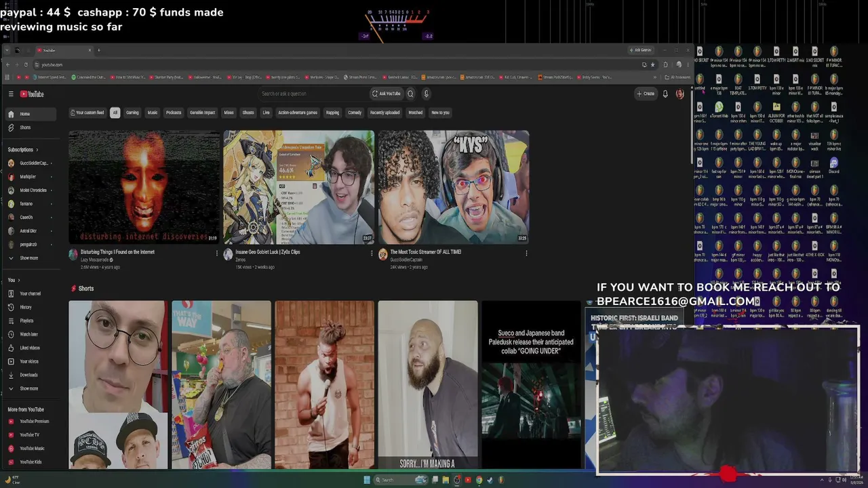Open Liked videos in the sidebar
This screenshot has width=868, height=488.
click(31, 348)
